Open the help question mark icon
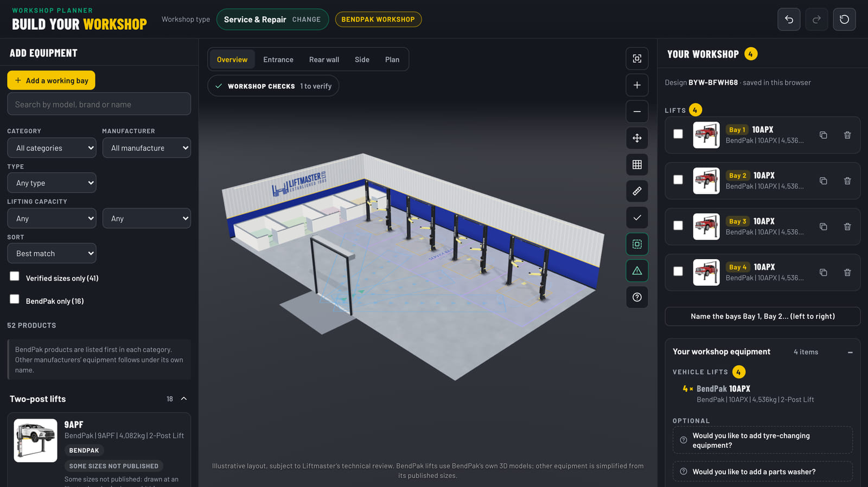The image size is (868, 487). (637, 297)
